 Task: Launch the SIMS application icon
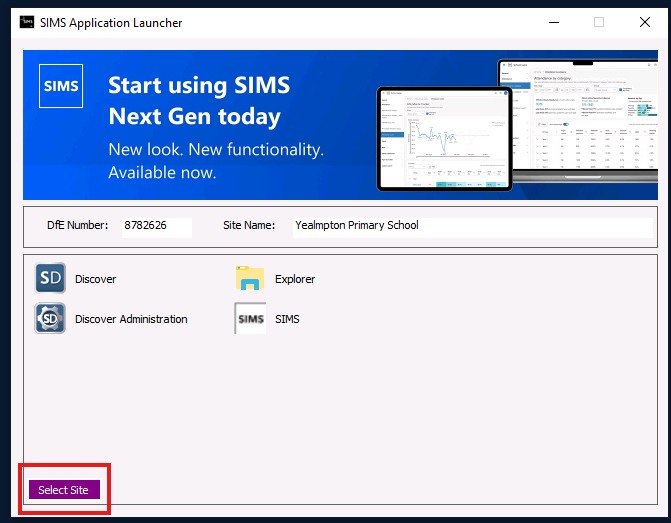[250, 318]
